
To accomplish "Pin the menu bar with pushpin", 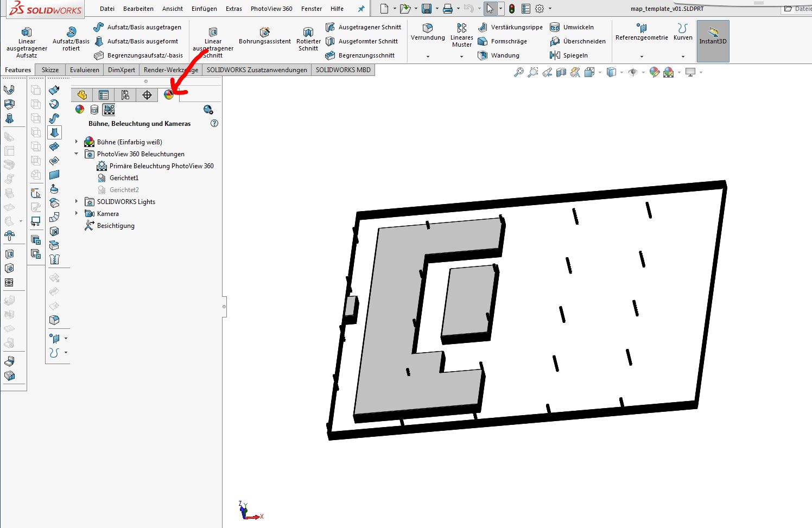I will tap(361, 9).
